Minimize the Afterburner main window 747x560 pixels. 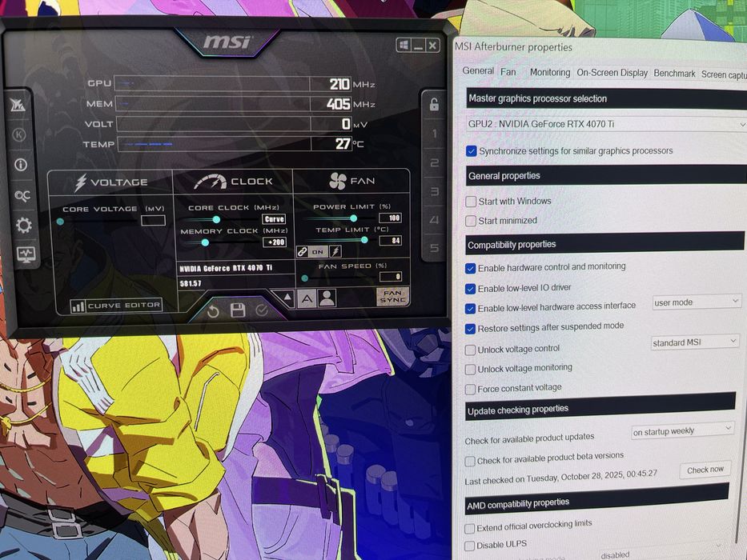click(418, 46)
